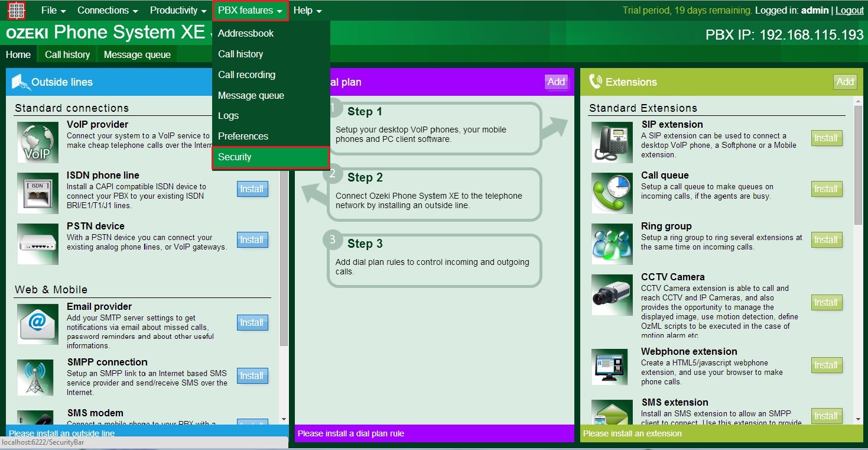Install the Ring group extension

pyautogui.click(x=827, y=240)
